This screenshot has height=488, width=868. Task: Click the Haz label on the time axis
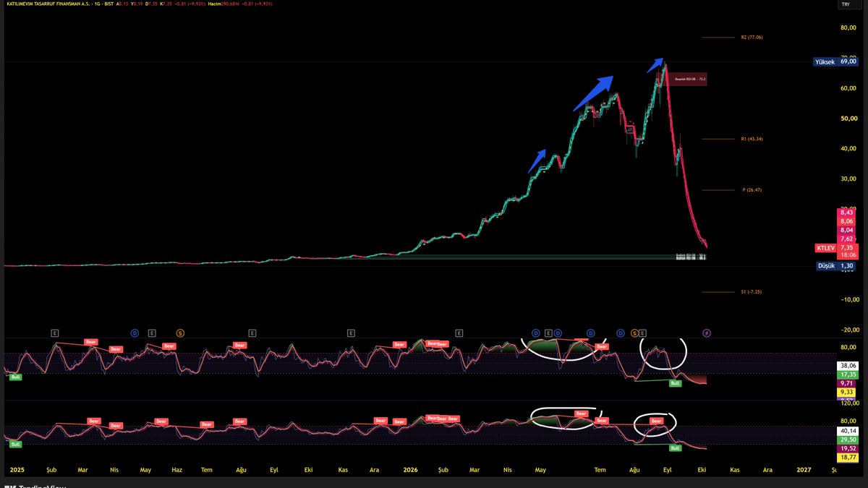coord(176,469)
